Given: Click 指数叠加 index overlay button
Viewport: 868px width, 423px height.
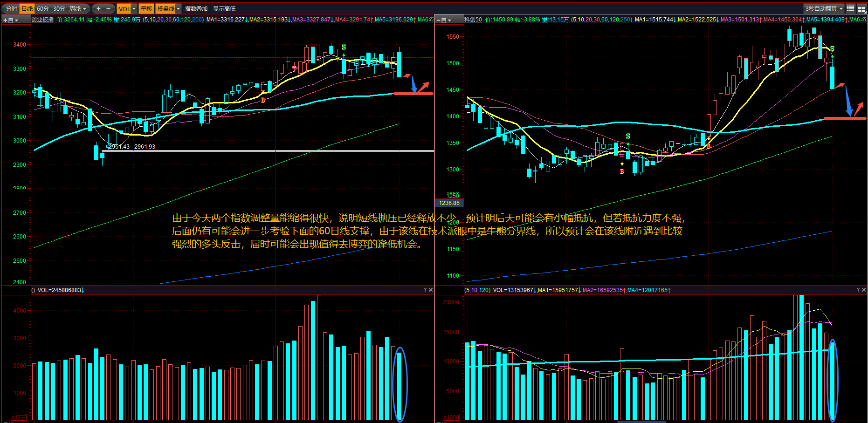Looking at the screenshot, I should 196,9.
